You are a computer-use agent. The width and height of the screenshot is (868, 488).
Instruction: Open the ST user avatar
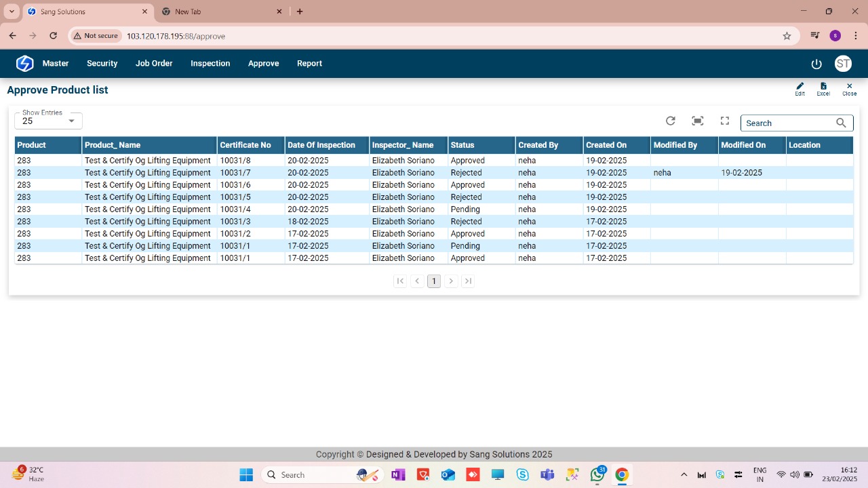(x=842, y=64)
